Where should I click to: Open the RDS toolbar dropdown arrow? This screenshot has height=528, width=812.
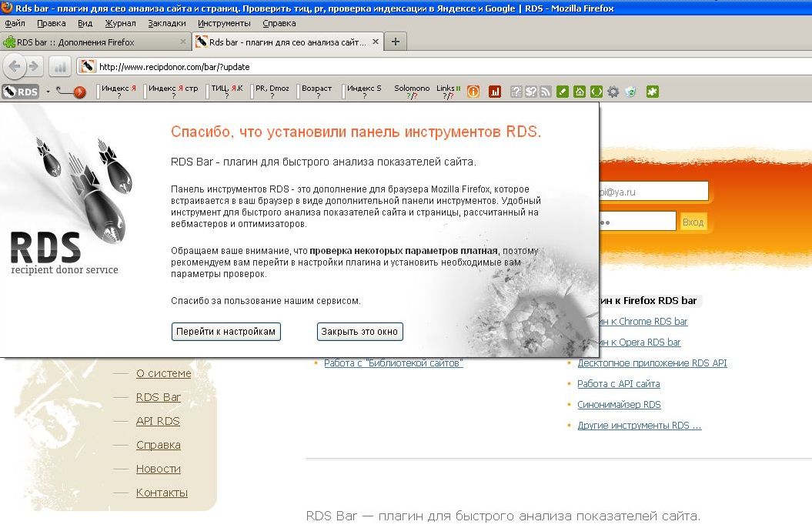click(48, 92)
